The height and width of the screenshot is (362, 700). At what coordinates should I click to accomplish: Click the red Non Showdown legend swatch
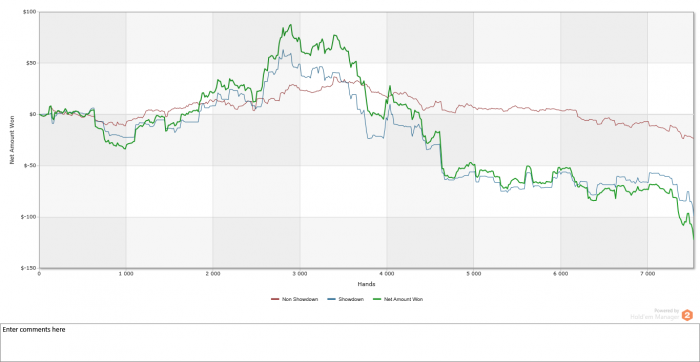click(x=275, y=300)
